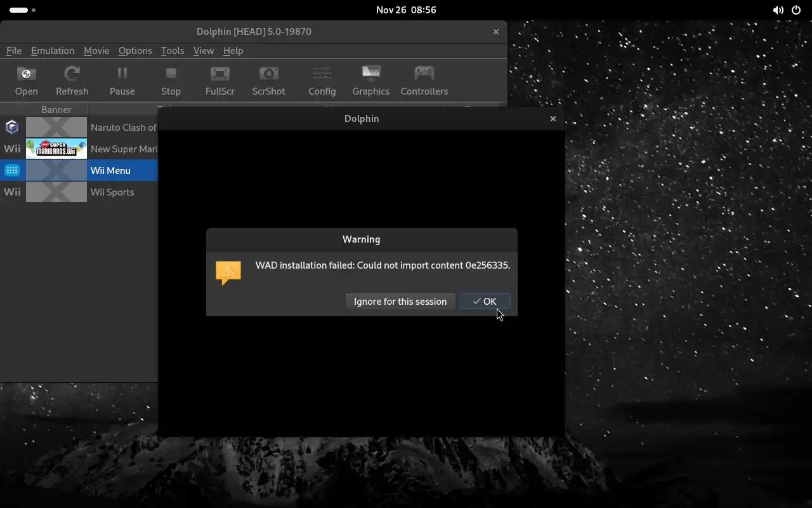Stop emulation using the toolbar

coord(171,81)
